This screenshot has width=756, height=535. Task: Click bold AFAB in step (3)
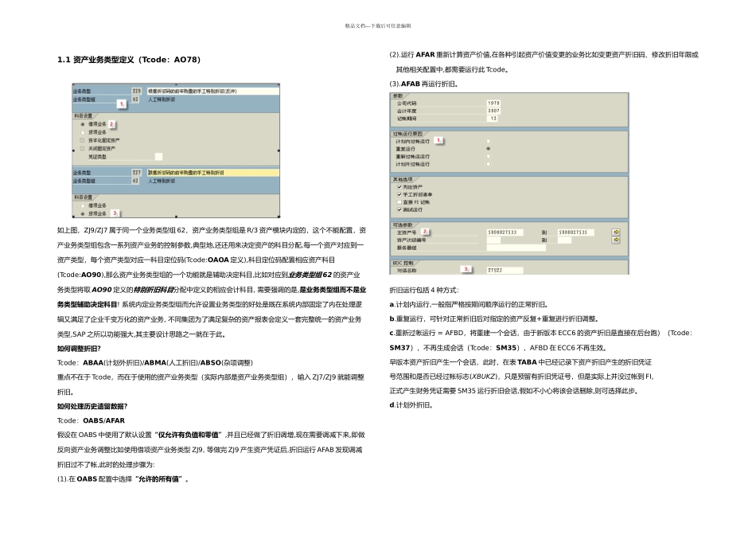[x=411, y=84]
